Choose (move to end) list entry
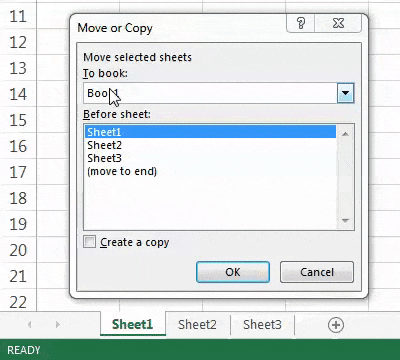The height and width of the screenshot is (360, 400). point(210,171)
